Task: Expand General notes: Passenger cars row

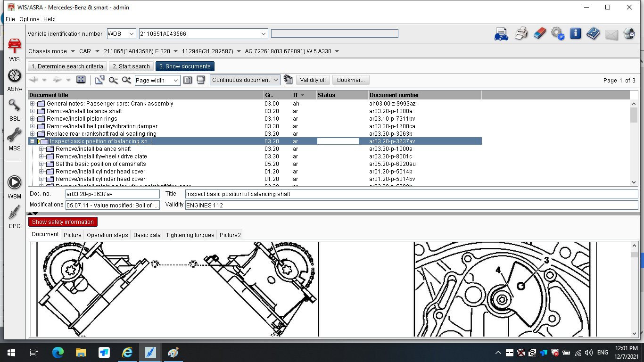Action: click(33, 104)
